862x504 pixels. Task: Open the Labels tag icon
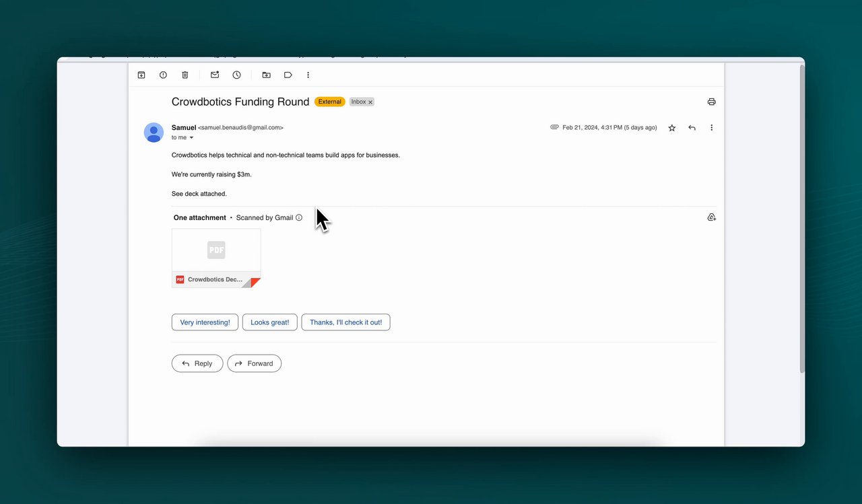click(x=288, y=75)
